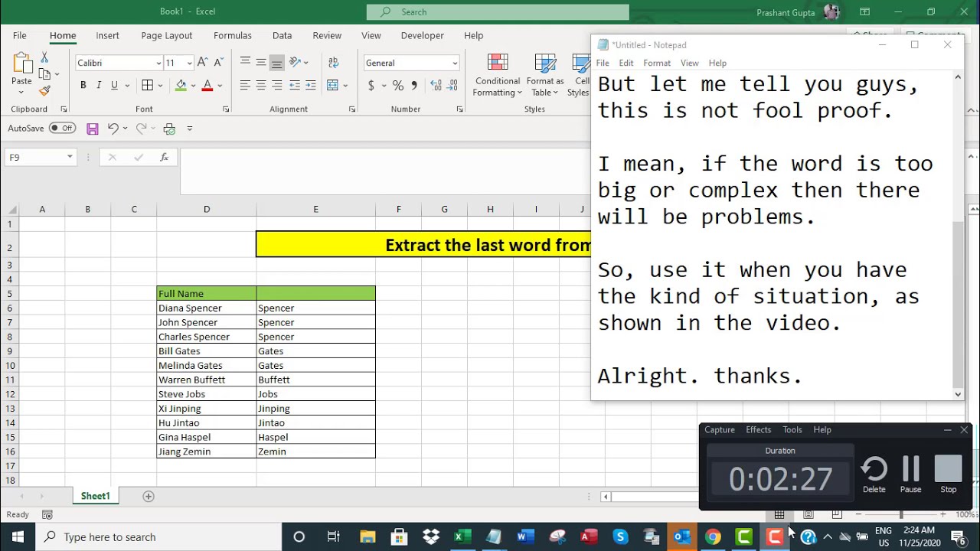
Task: Switch to the Formulas ribbon tab
Action: [233, 35]
